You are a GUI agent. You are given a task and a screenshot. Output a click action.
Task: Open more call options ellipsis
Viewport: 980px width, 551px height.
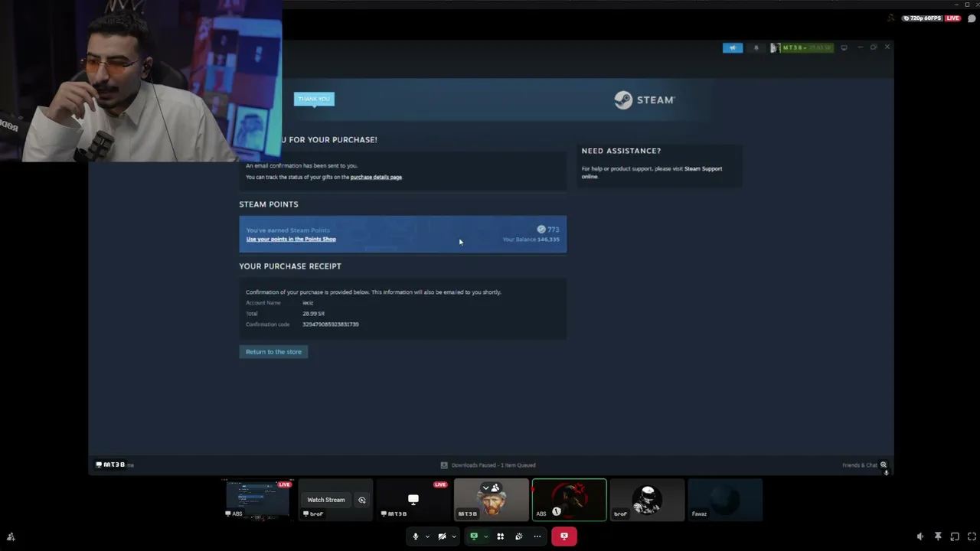point(537,536)
